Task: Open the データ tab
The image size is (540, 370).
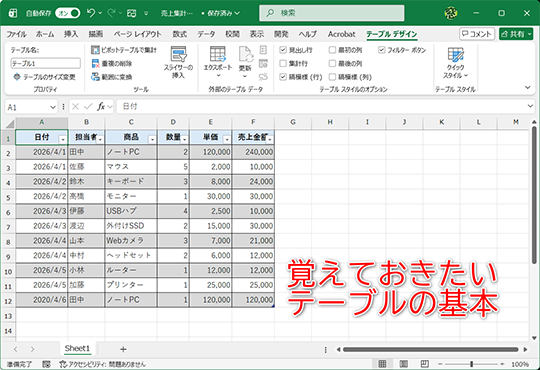Action: pos(206,34)
